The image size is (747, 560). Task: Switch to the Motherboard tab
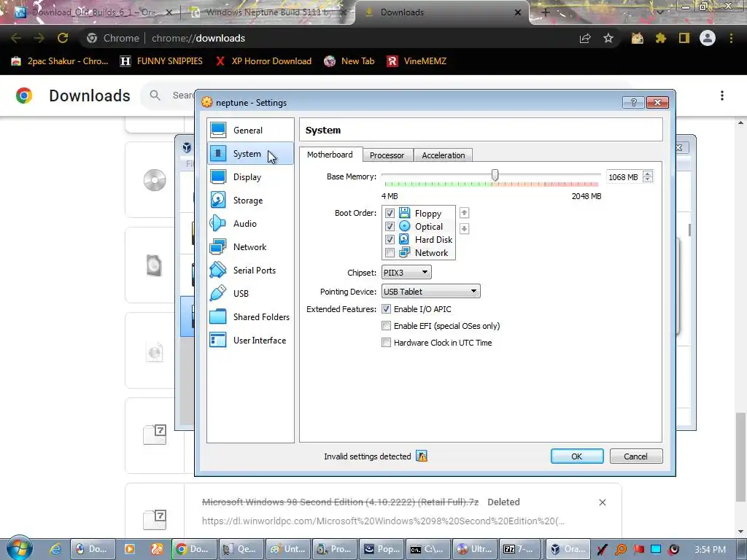(330, 155)
